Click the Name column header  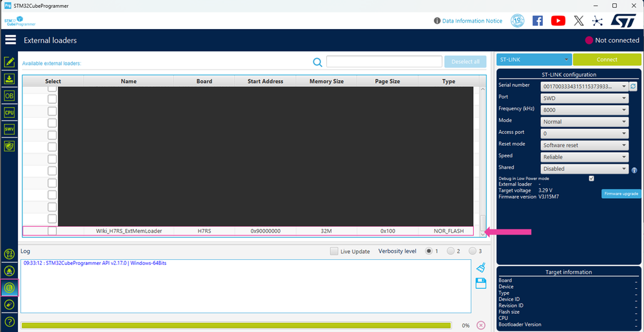tap(128, 81)
